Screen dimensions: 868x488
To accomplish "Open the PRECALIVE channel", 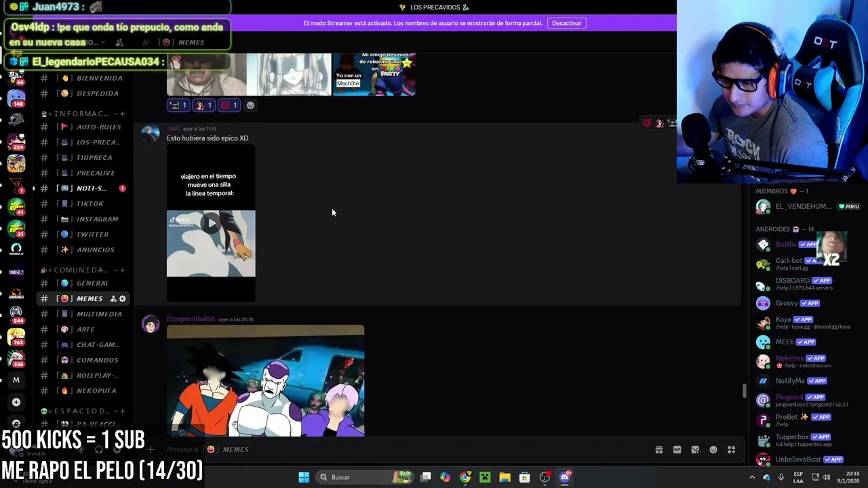I will click(83, 173).
